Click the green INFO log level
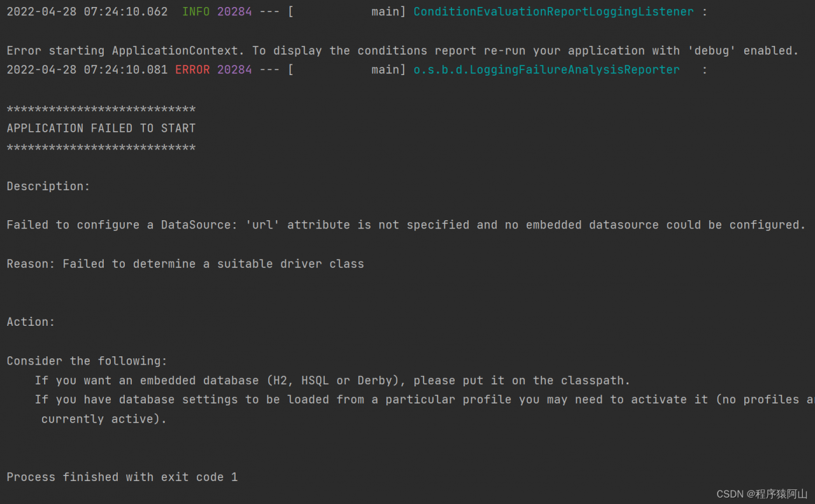This screenshot has width=815, height=504. [195, 12]
